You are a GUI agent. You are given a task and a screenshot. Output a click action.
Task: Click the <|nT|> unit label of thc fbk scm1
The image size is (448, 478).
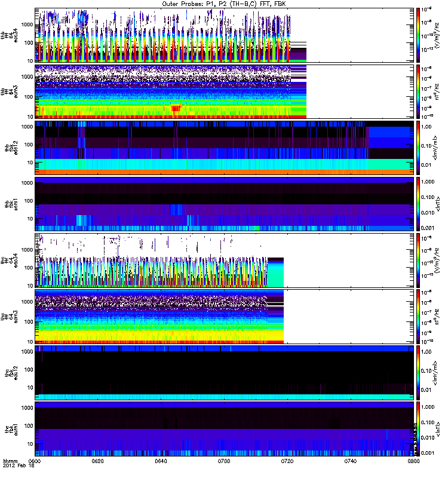click(438, 428)
